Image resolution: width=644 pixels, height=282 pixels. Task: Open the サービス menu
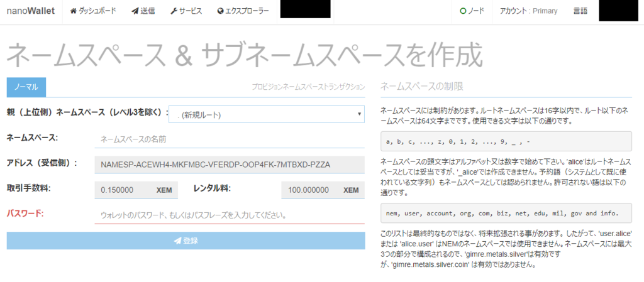tap(186, 11)
